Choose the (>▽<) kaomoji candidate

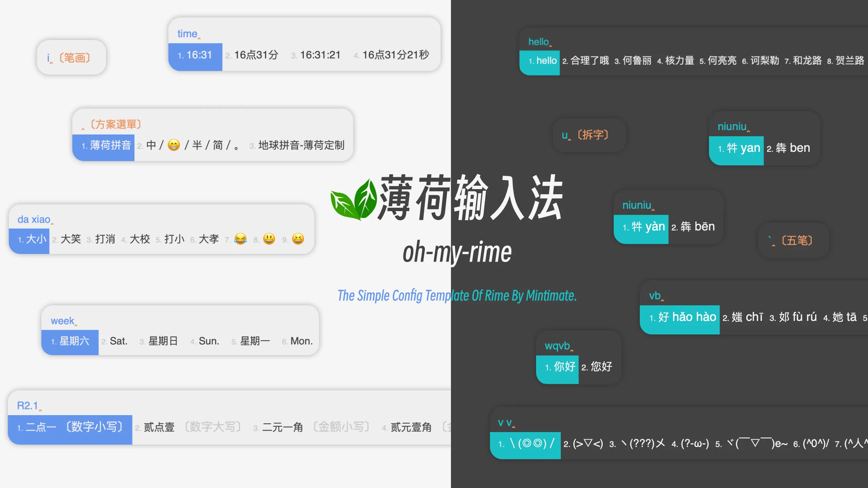click(588, 444)
